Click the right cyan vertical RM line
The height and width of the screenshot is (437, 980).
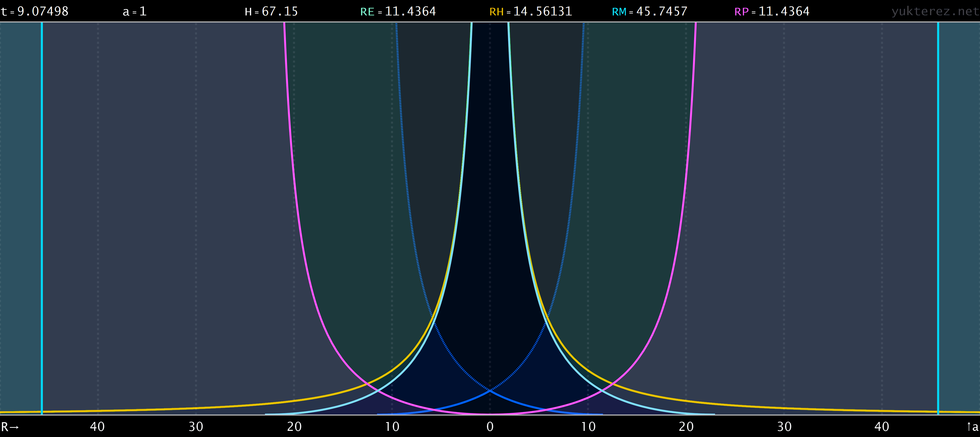(x=938, y=218)
